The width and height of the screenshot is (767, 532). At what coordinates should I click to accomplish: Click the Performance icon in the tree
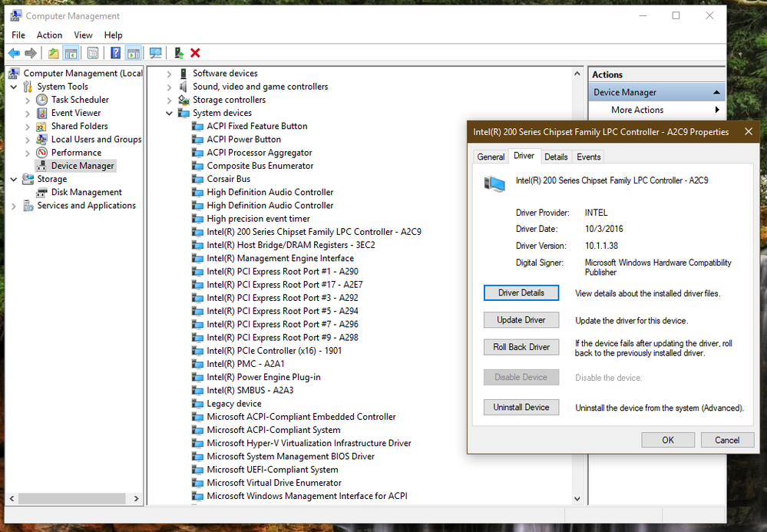41,153
